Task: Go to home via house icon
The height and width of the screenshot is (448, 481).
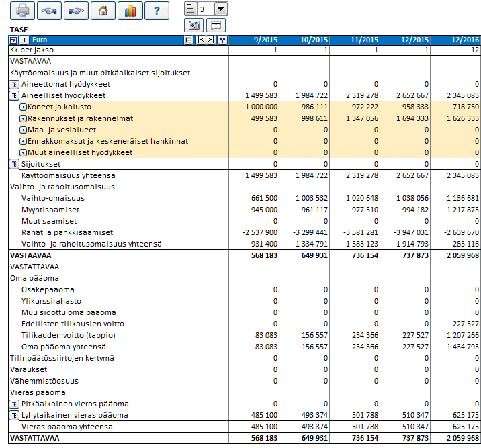Action: tap(103, 11)
